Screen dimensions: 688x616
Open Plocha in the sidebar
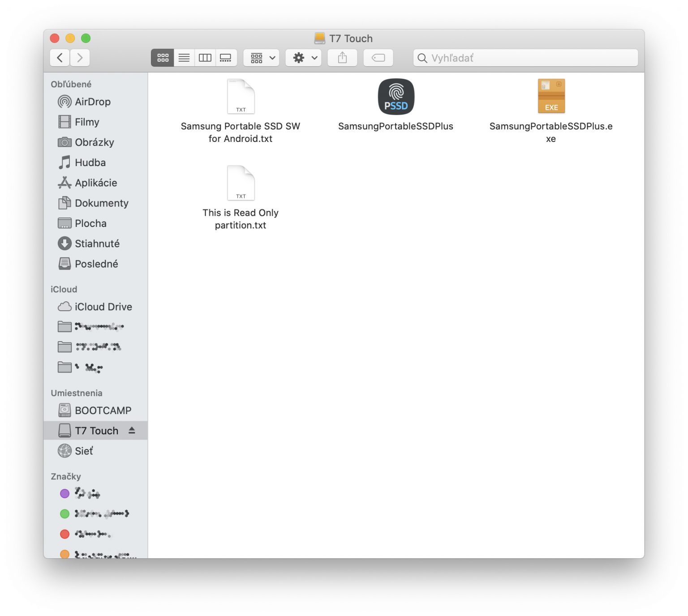[95, 223]
